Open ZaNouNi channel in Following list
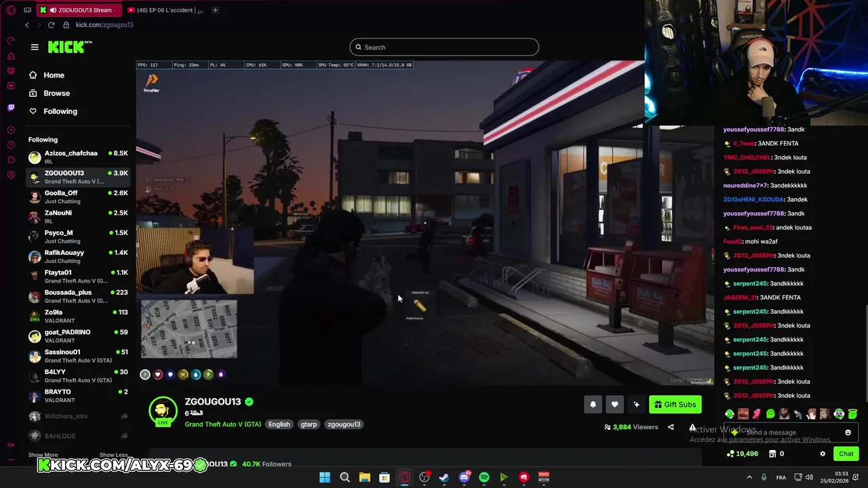 click(x=78, y=216)
